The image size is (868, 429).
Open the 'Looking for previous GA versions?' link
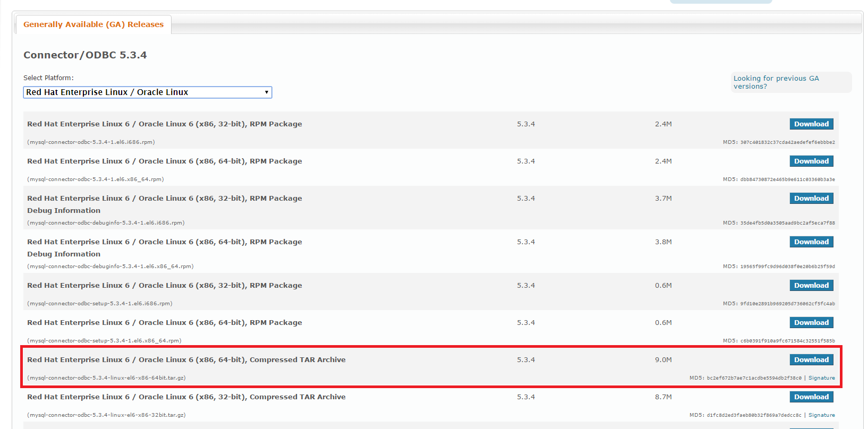(x=776, y=82)
